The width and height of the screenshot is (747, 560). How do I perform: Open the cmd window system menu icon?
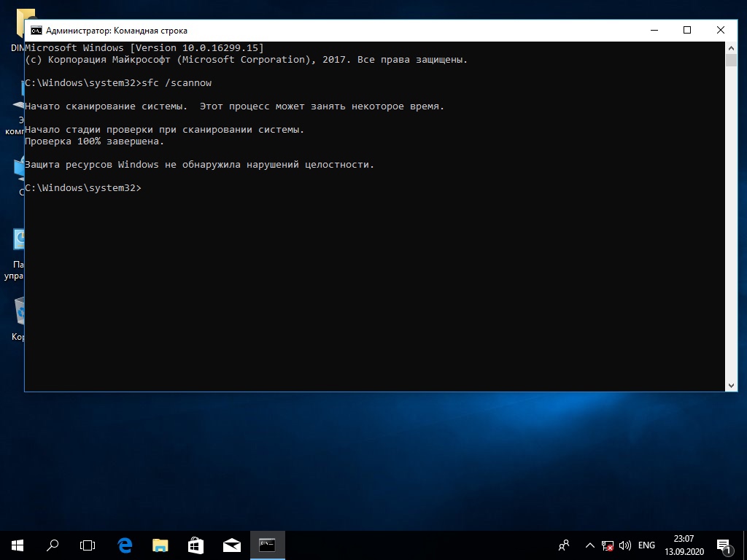tap(36, 31)
